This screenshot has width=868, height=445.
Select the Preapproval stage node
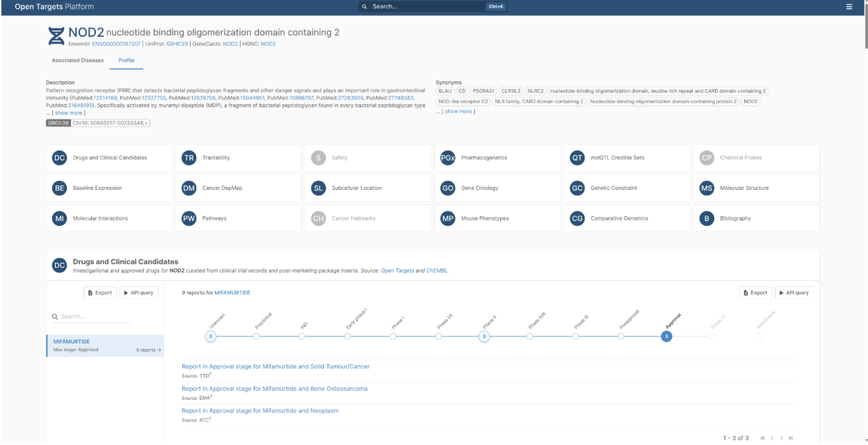pyautogui.click(x=621, y=337)
